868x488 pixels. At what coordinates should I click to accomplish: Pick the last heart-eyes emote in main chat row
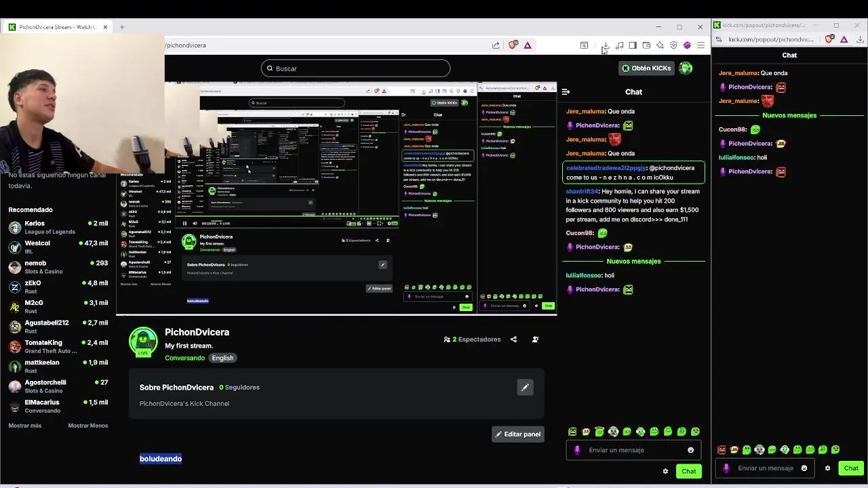[695, 431]
